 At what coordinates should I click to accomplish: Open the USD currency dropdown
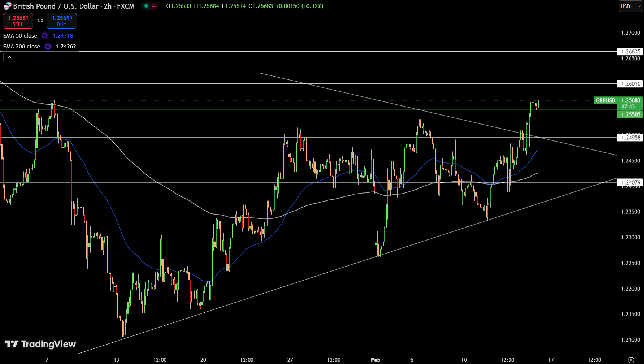[631, 6]
